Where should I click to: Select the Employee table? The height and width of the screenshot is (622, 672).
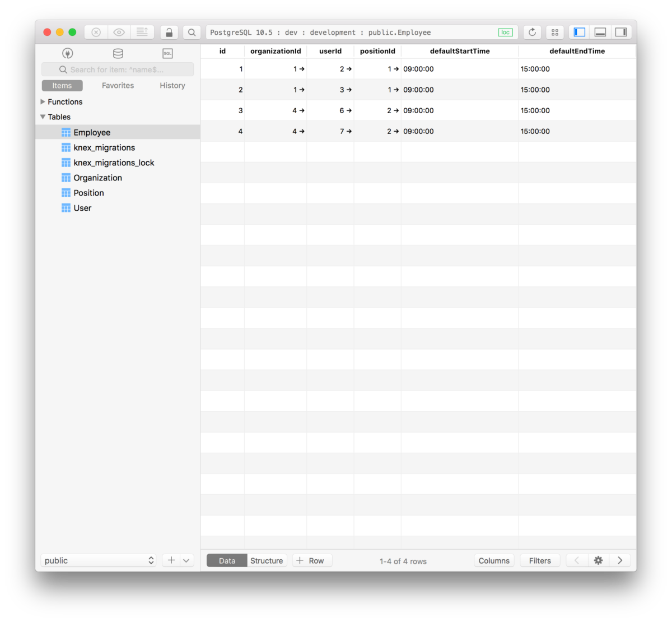pos(118,132)
